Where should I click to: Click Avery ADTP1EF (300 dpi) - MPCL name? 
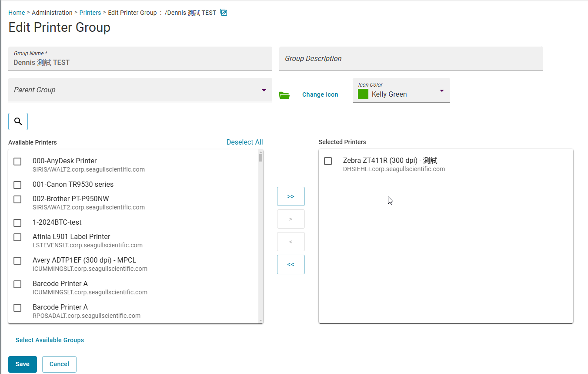[x=84, y=260]
